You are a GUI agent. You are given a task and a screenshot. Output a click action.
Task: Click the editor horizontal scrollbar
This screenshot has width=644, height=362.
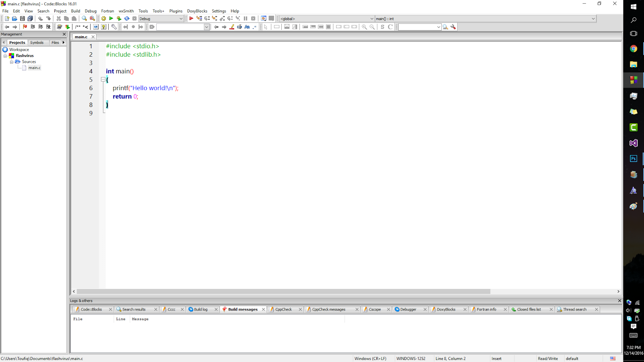point(283,291)
